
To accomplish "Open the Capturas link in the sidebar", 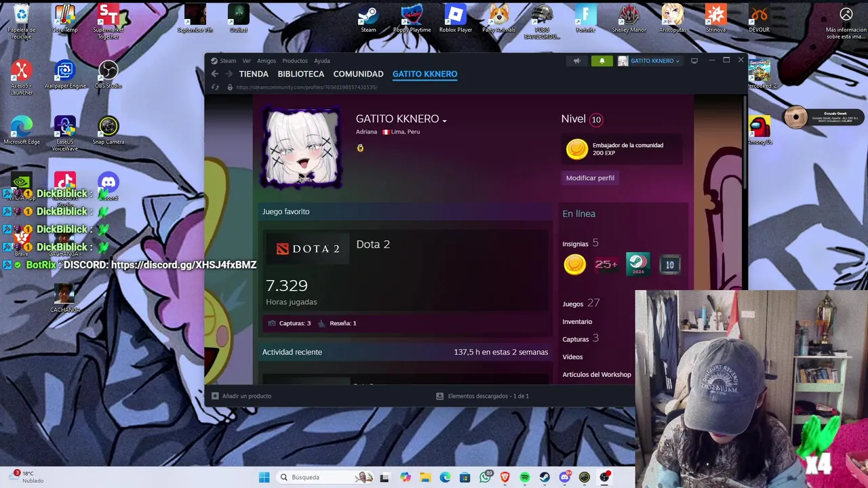I will (x=575, y=339).
